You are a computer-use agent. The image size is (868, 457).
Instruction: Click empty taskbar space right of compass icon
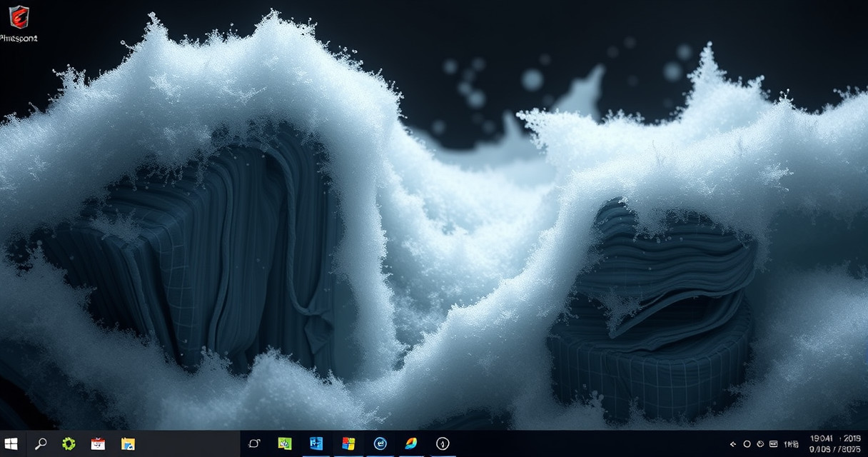pyautogui.click(x=585, y=443)
